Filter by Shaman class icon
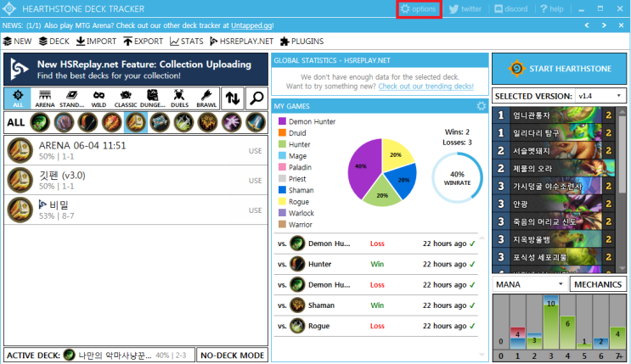 click(208, 122)
